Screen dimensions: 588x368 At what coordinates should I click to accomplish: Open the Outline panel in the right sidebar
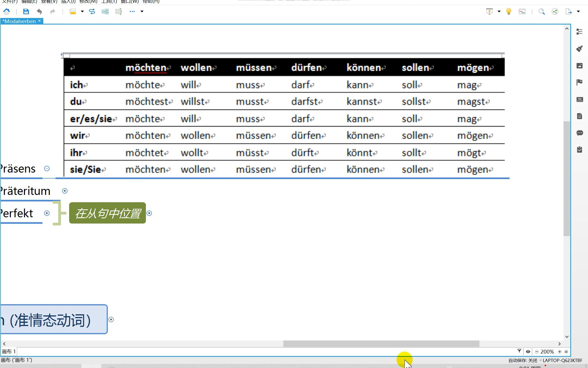tap(580, 32)
